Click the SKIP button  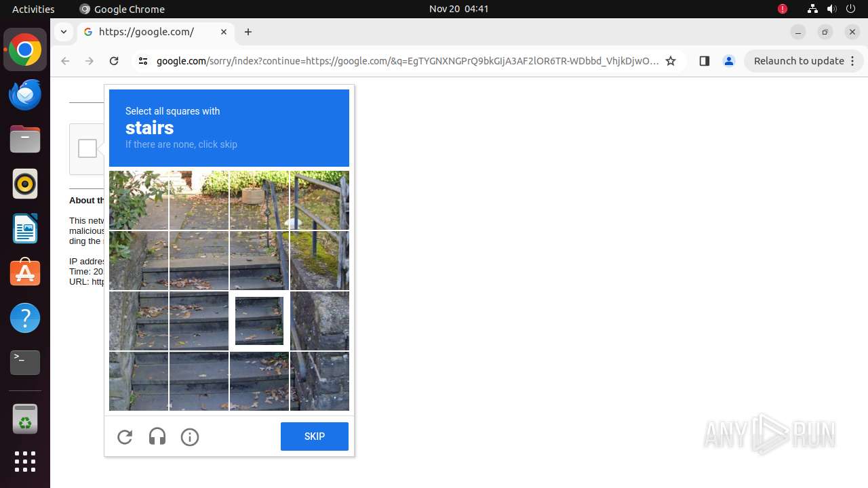pos(315,436)
